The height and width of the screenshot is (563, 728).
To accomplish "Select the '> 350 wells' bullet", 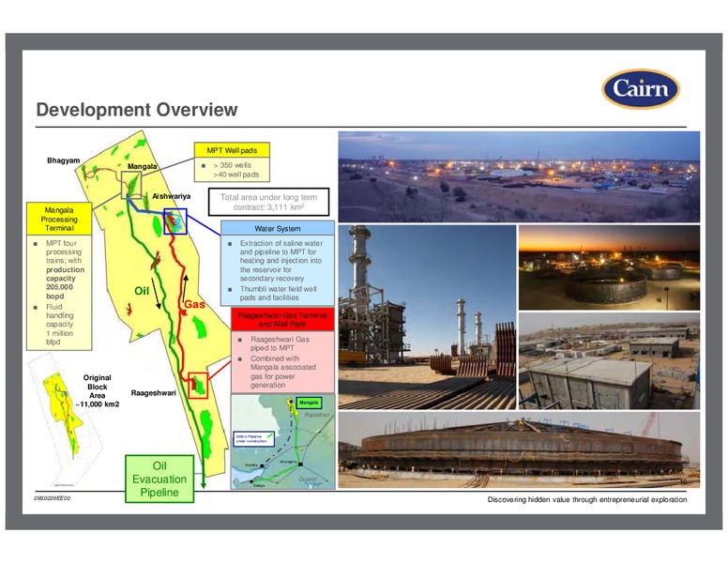I will pos(232,165).
